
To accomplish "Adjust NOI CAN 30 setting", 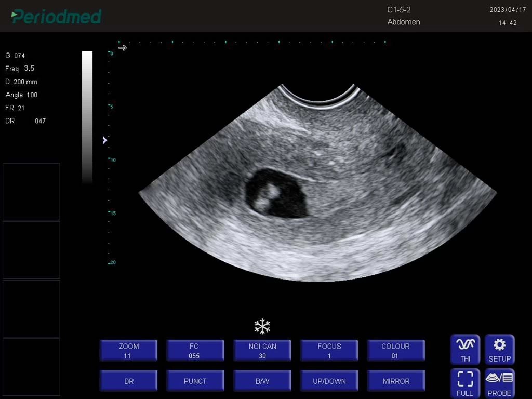I will tap(262, 351).
